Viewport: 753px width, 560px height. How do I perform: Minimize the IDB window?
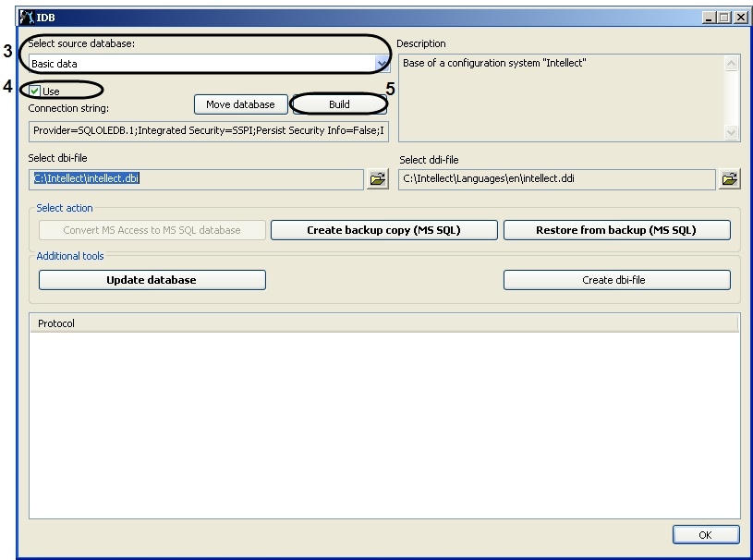click(x=709, y=18)
